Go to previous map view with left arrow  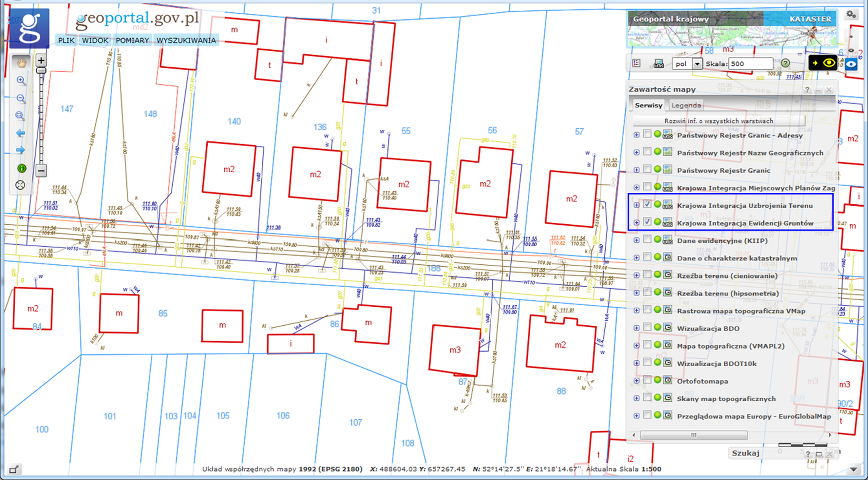pyautogui.click(x=21, y=133)
